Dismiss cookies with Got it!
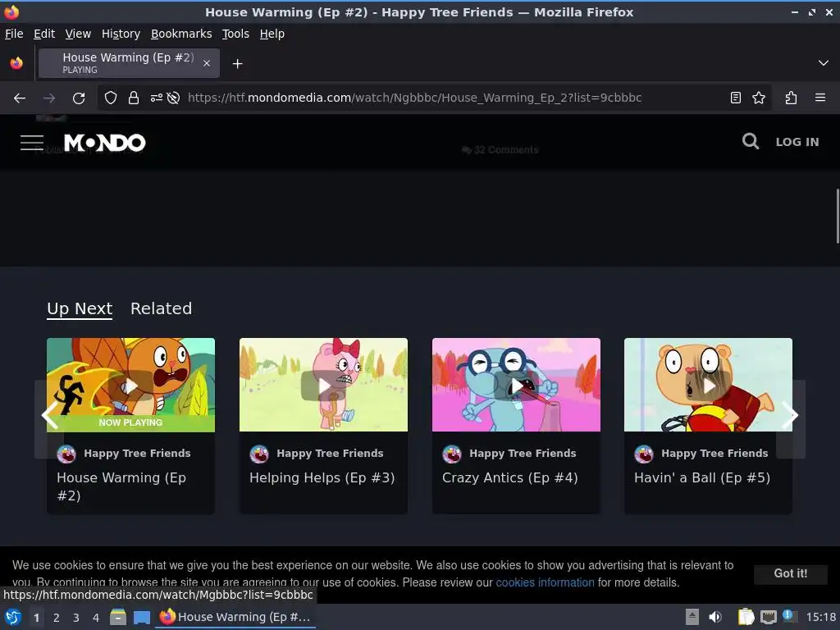Screen dimensions: 840x630 791,573
